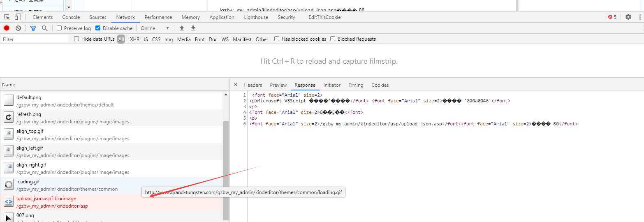This screenshot has width=644, height=222.
Task: Switch to the Console tab
Action: [x=71, y=17]
